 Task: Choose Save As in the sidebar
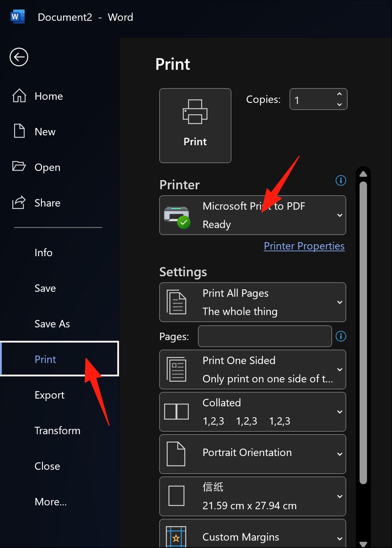52,324
